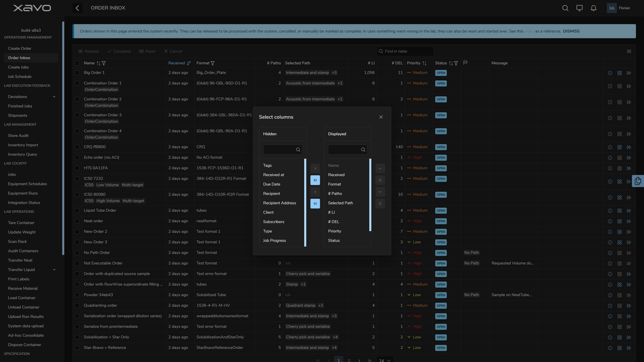Check the Combination Order 1 row

pyautogui.click(x=77, y=83)
